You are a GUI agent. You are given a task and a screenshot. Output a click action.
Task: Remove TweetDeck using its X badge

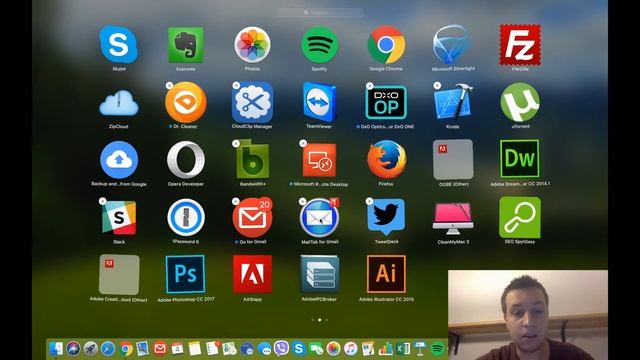coord(369,201)
